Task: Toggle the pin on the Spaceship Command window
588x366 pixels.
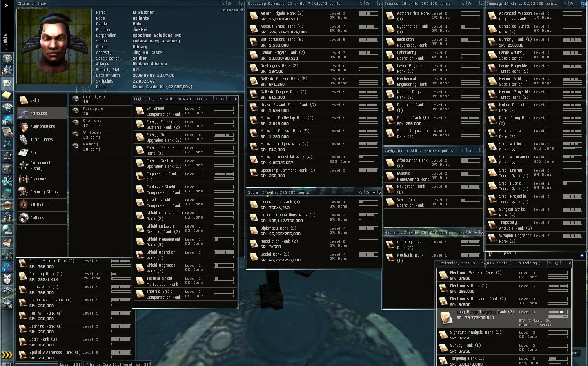Action: pos(360,4)
